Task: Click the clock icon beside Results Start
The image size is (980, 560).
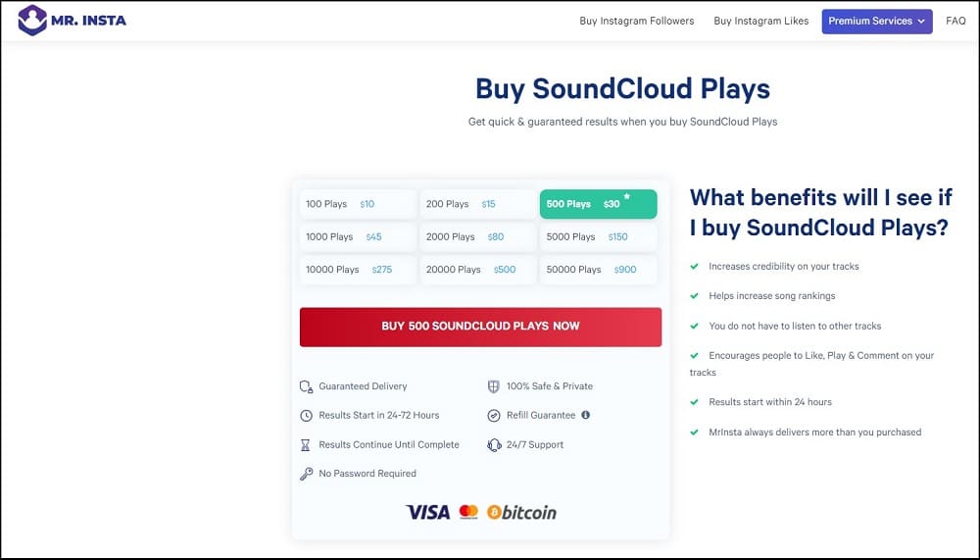Action: tap(306, 416)
